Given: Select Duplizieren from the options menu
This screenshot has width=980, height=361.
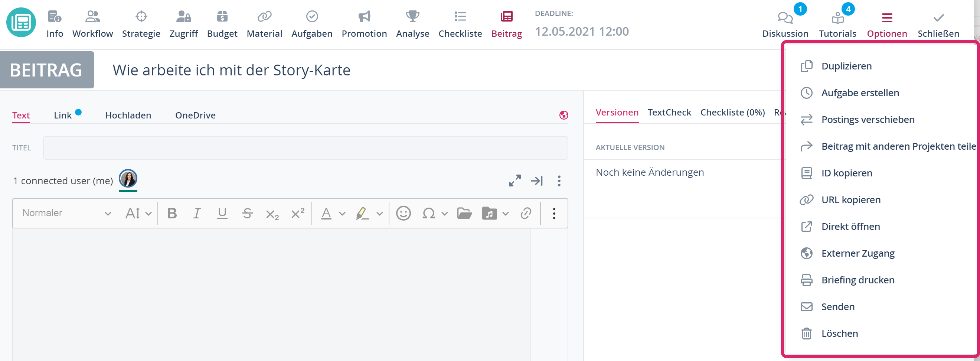Looking at the screenshot, I should [x=846, y=66].
